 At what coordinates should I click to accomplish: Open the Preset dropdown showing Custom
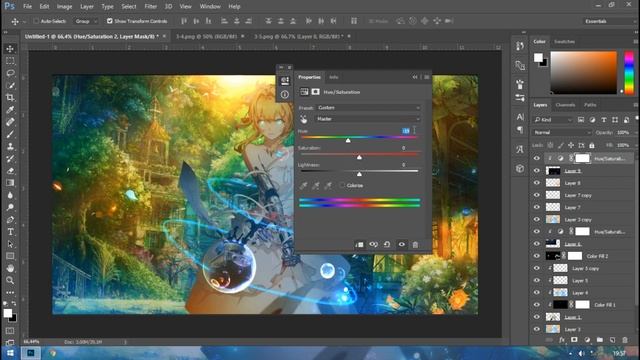click(368, 108)
